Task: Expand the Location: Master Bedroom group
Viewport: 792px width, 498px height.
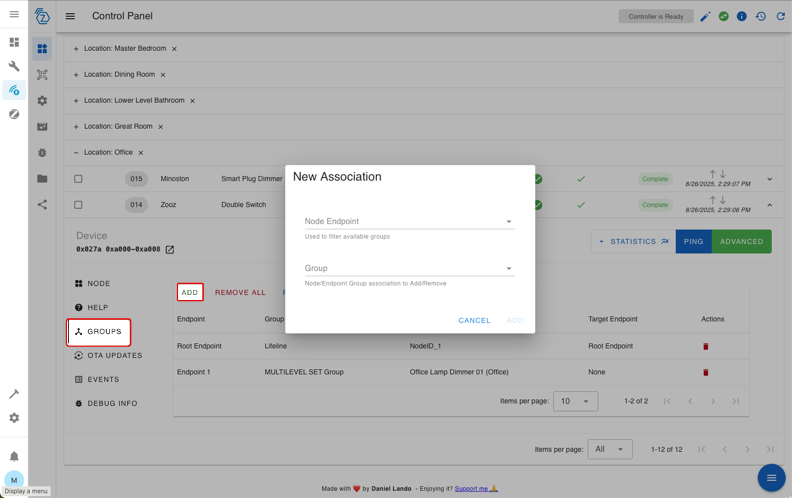Action: 76,49
